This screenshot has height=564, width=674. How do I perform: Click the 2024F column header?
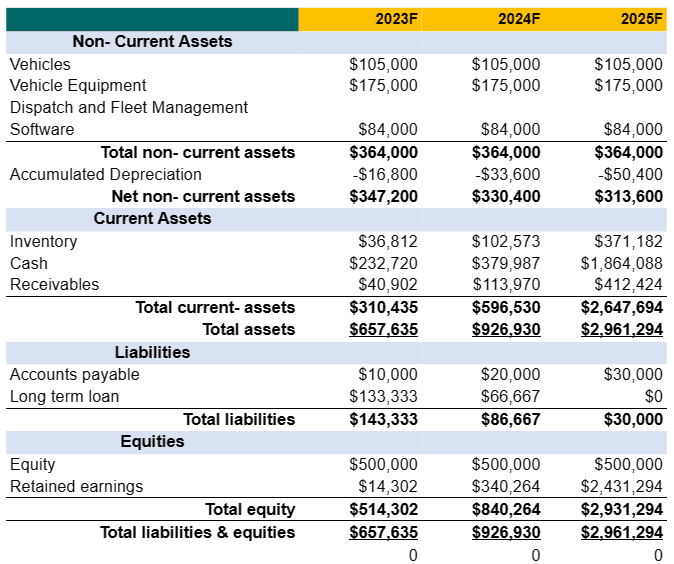[x=519, y=19]
